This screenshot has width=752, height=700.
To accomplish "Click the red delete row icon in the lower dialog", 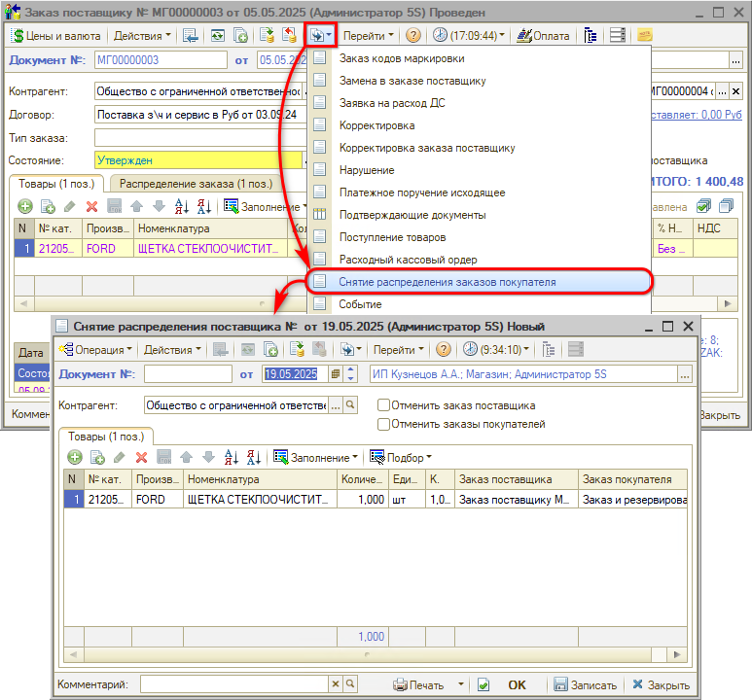I will 141,457.
